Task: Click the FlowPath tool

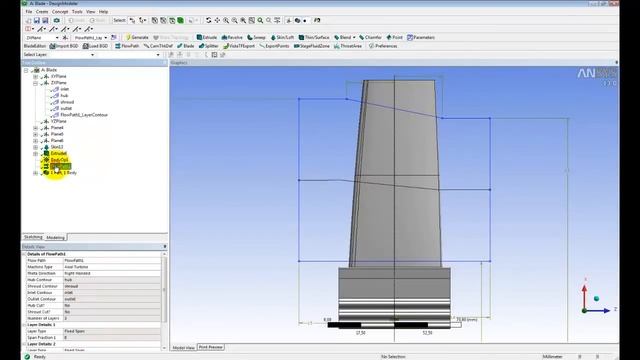Action: (127, 46)
